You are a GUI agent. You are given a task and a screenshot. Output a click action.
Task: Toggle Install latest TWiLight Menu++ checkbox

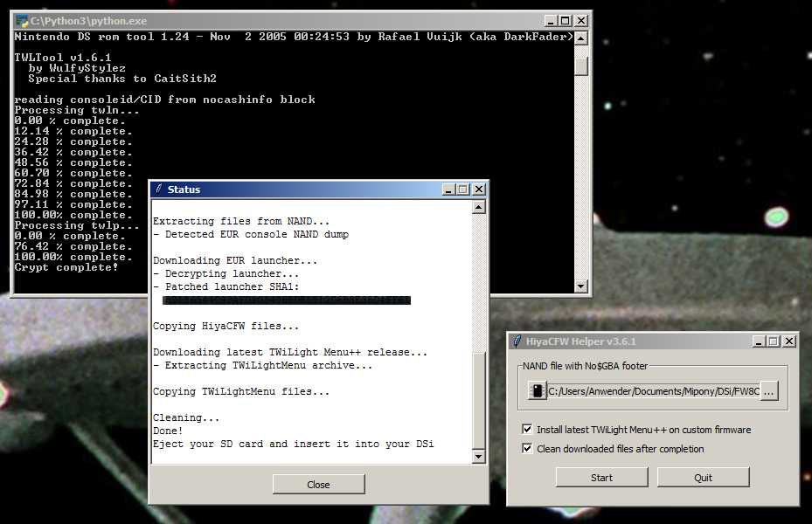tap(527, 430)
